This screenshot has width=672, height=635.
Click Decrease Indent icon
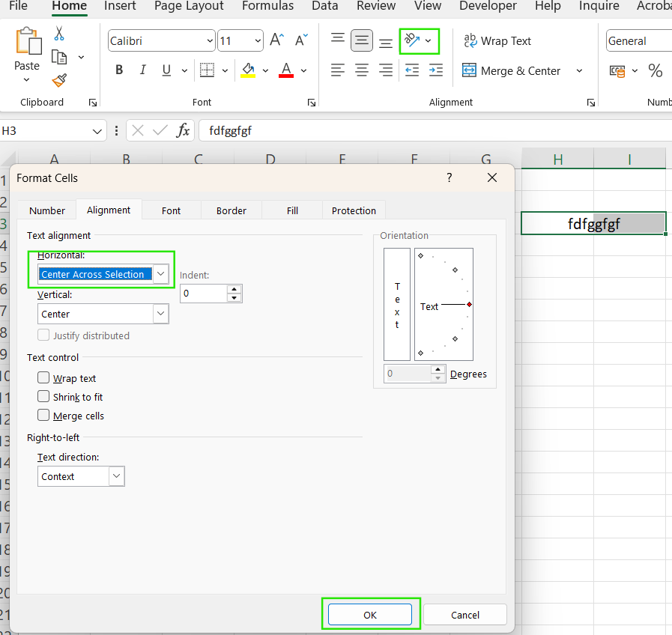coord(412,70)
